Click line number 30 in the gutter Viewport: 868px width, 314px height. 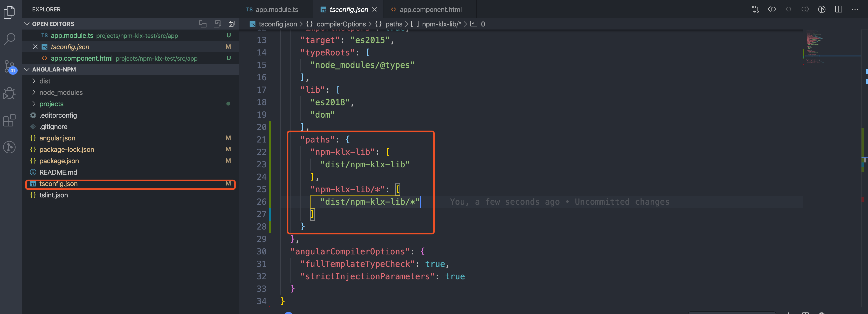[x=261, y=251]
